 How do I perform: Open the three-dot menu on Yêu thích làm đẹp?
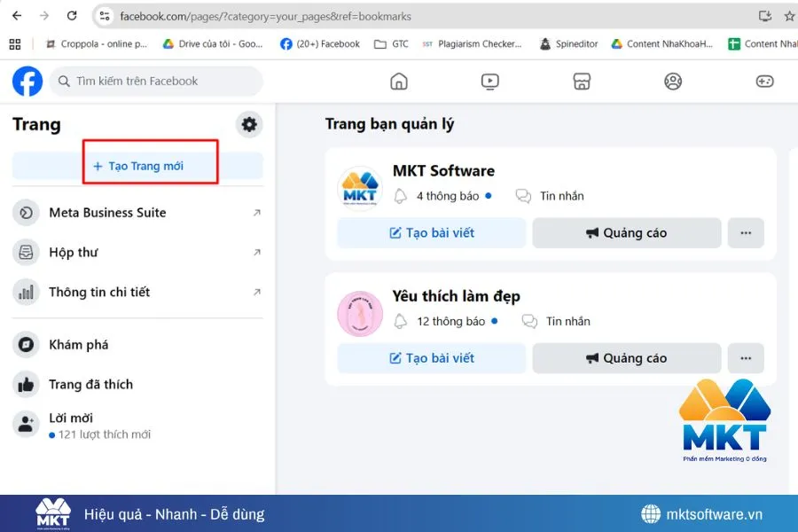(x=746, y=357)
